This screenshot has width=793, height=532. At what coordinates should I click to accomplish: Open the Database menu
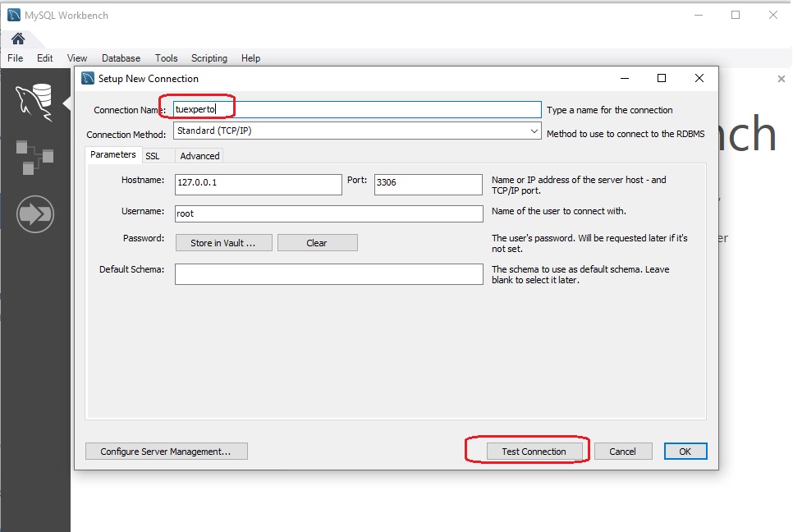coord(121,58)
